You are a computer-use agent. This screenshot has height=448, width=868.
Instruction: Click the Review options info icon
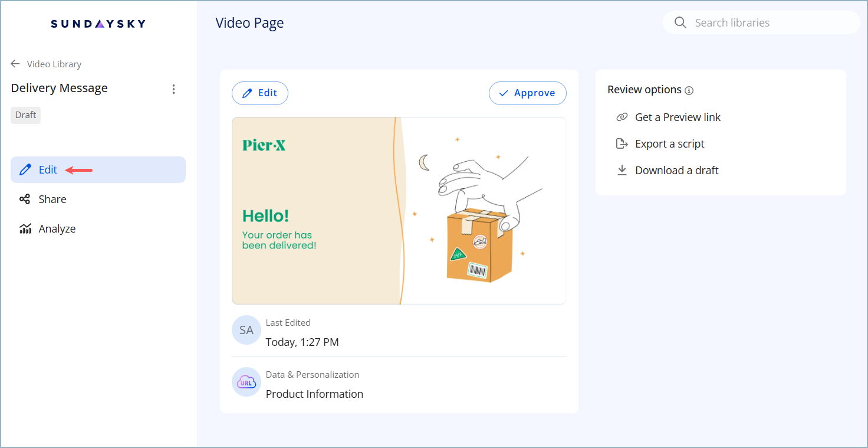689,90
